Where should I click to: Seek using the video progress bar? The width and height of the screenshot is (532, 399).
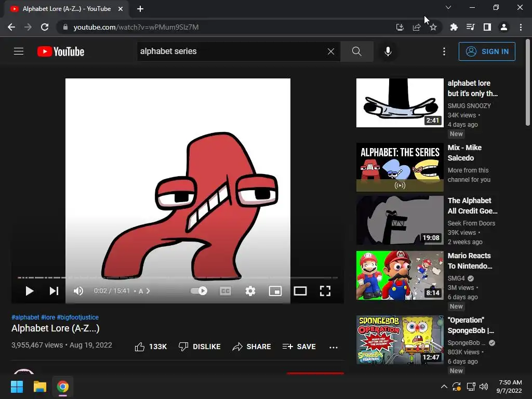[x=178, y=277]
